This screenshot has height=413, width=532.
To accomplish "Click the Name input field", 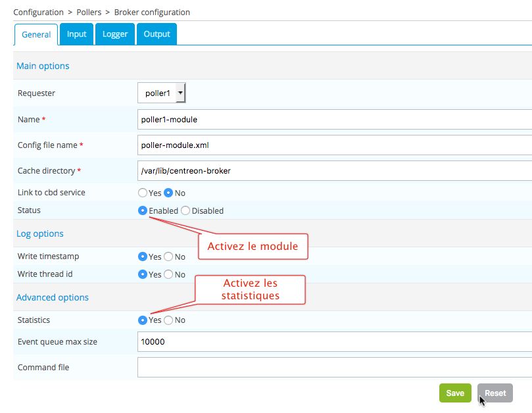I will pyautogui.click(x=334, y=120).
